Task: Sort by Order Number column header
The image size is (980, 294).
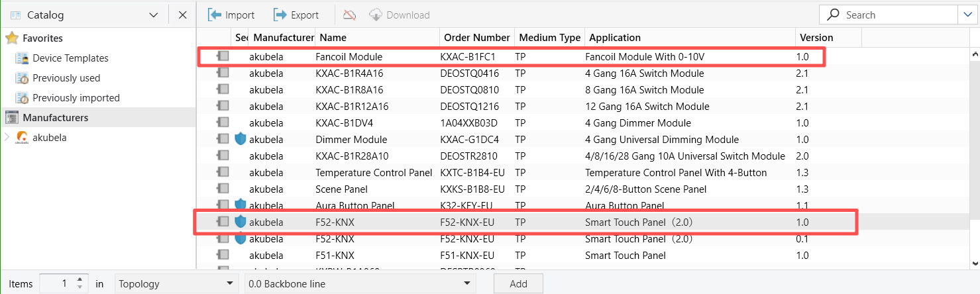Action: pyautogui.click(x=477, y=38)
